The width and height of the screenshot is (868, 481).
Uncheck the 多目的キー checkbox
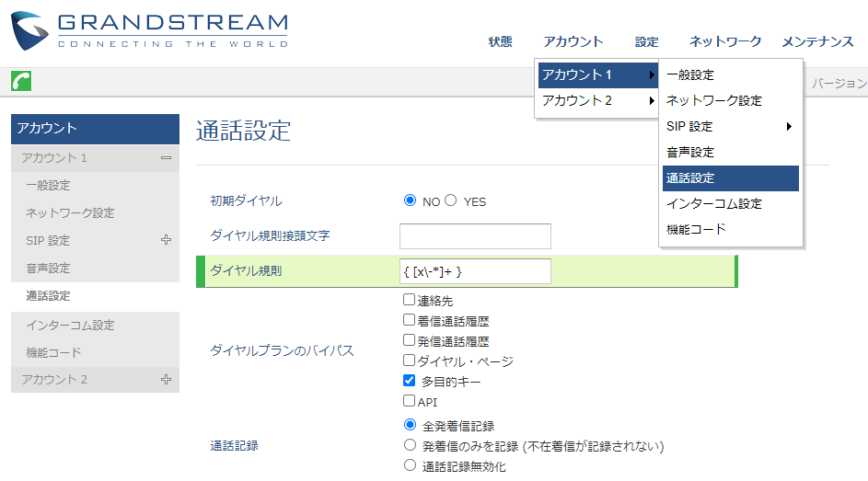click(x=409, y=381)
